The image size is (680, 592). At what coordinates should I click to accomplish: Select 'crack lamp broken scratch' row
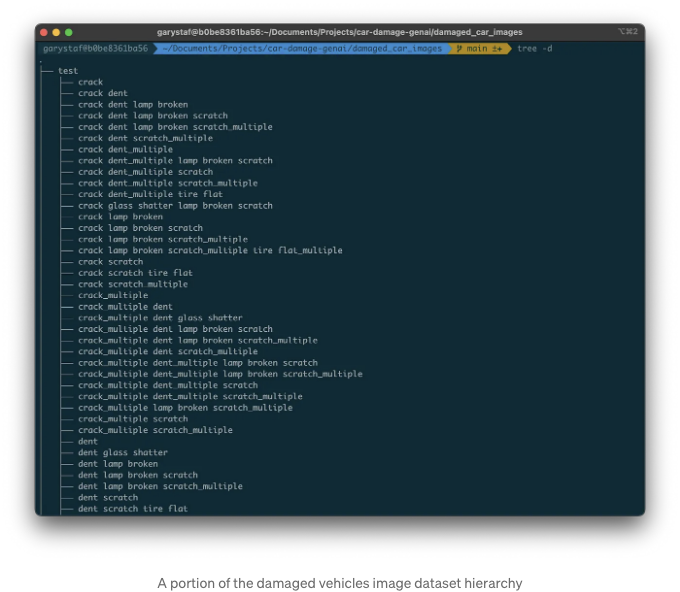point(141,228)
